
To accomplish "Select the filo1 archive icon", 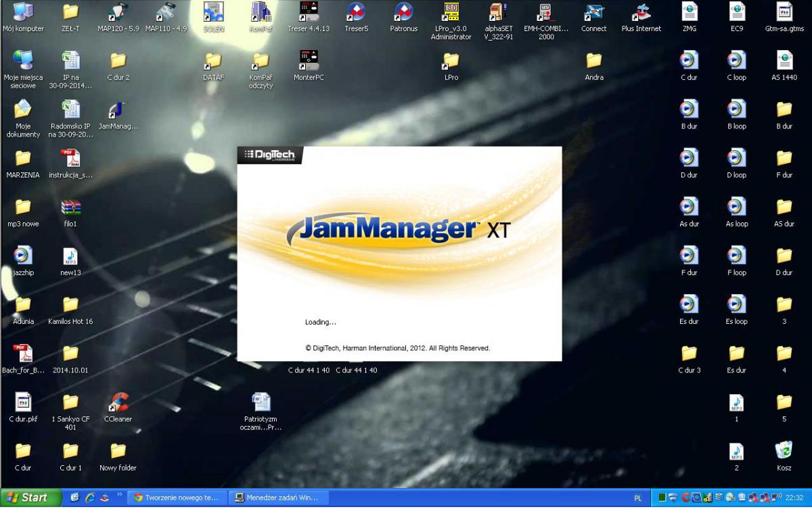I will tap(70, 213).
